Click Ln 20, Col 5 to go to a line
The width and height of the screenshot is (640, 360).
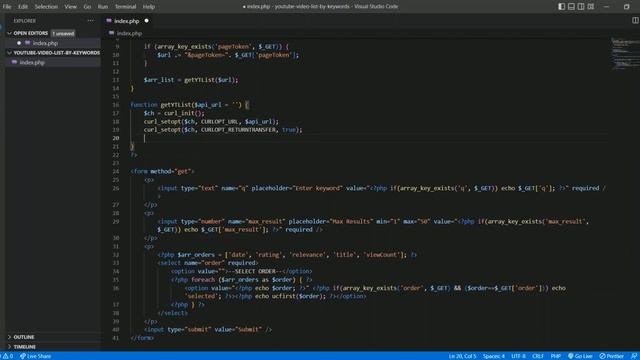(462, 356)
